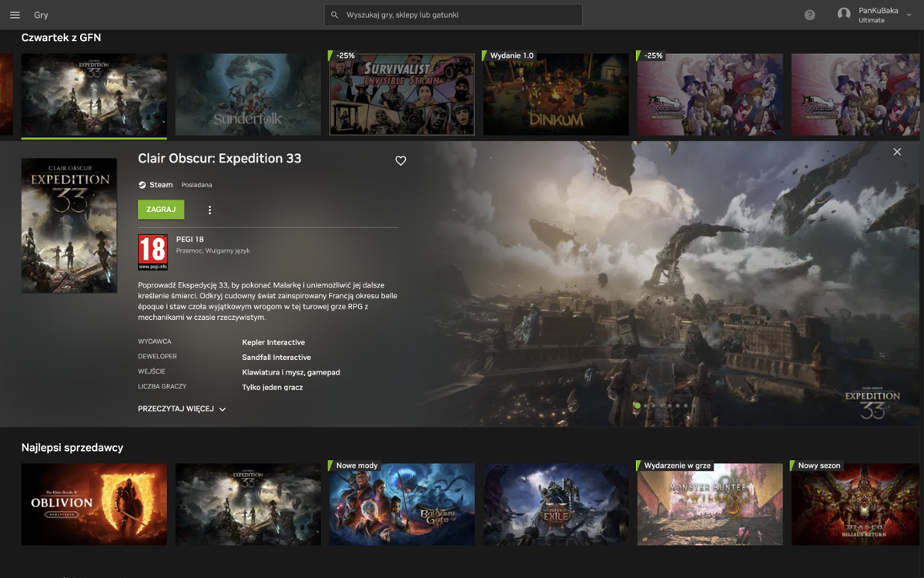
Task: Open the Baldur's Gate tile
Action: click(x=402, y=504)
